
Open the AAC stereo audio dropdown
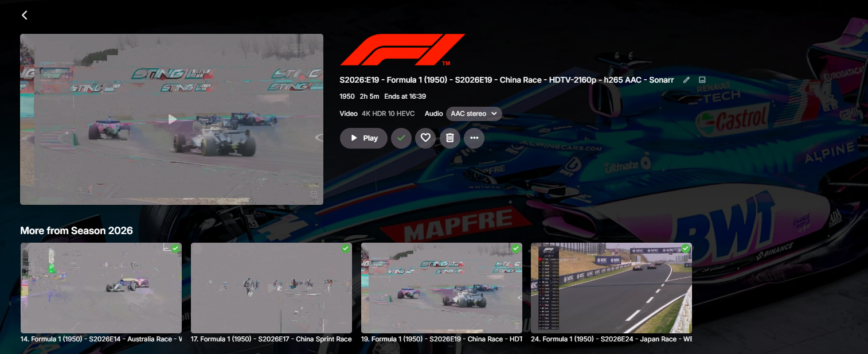(x=474, y=114)
